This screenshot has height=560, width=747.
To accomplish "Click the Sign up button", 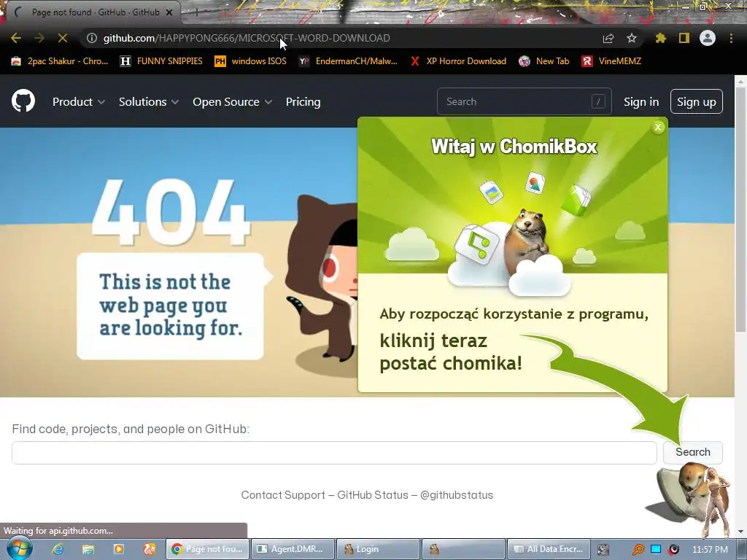I will pyautogui.click(x=697, y=101).
